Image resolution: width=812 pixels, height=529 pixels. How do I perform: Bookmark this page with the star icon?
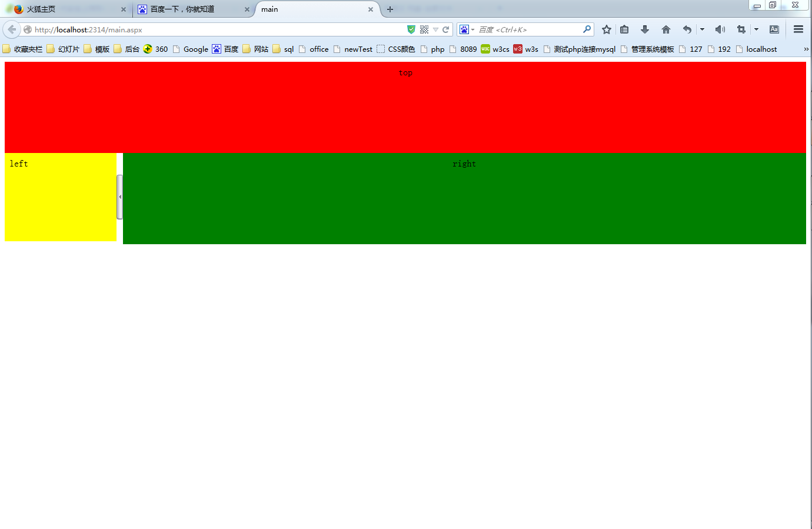[607, 29]
